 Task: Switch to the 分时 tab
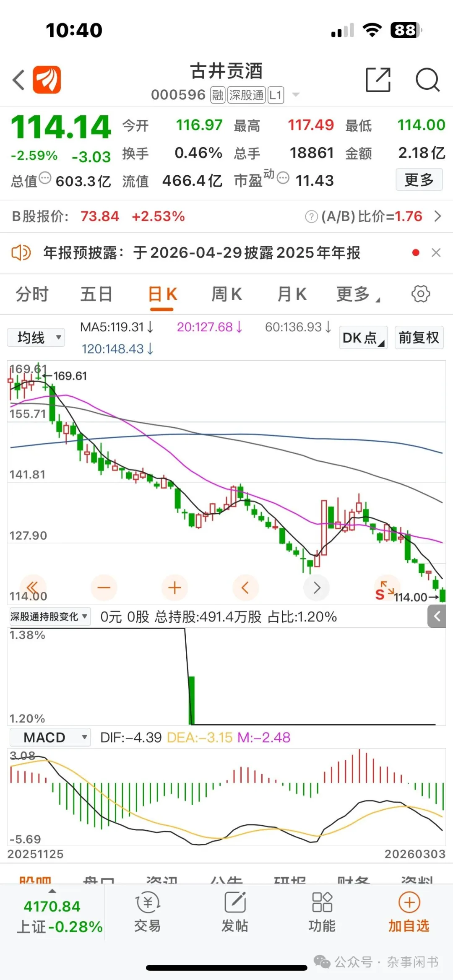pyautogui.click(x=32, y=294)
